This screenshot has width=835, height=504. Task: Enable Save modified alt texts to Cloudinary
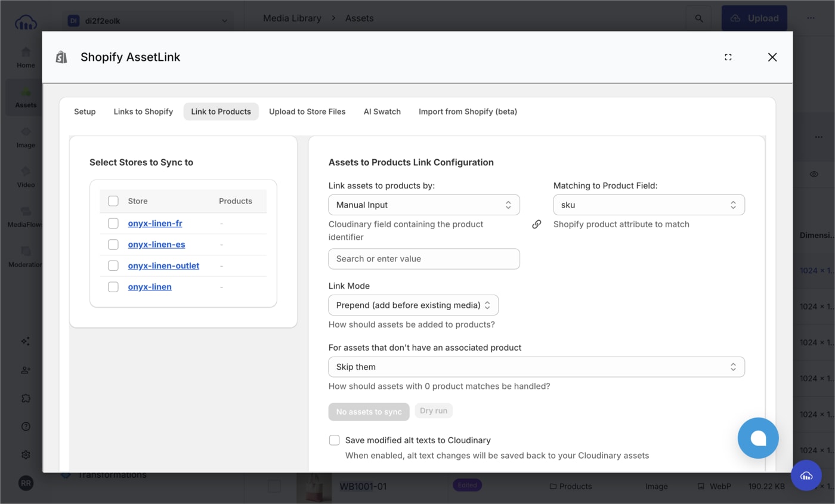pos(335,440)
